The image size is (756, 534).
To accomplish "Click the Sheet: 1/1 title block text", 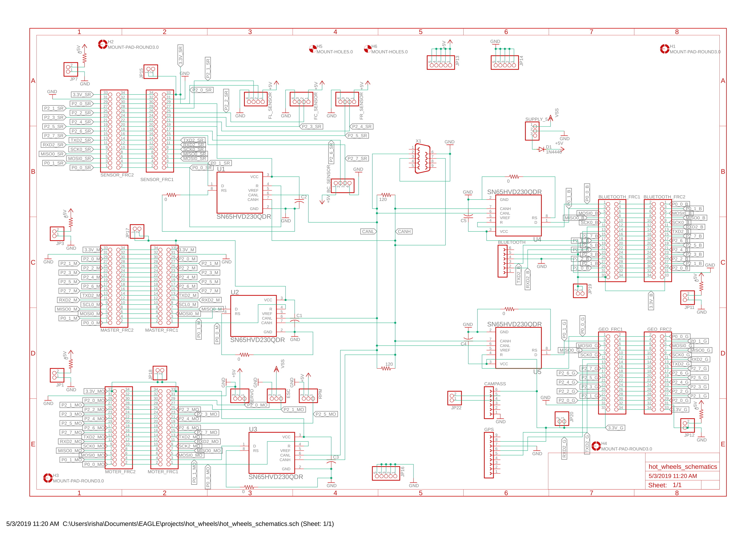I will [x=665, y=485].
